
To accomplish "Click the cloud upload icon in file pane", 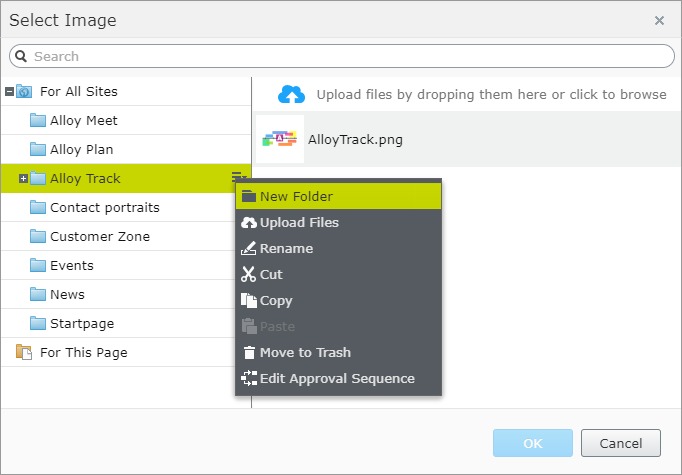I will pyautogui.click(x=290, y=94).
